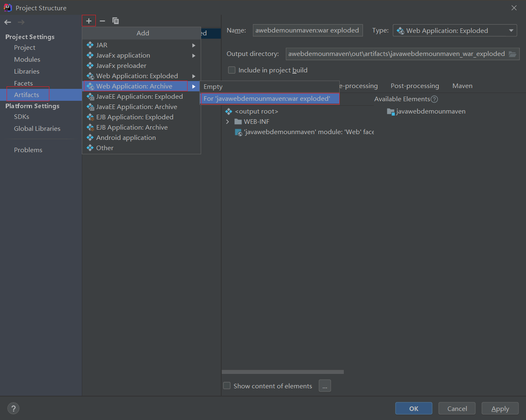Click the minus Remove artifact icon
The height and width of the screenshot is (420, 526).
point(102,21)
